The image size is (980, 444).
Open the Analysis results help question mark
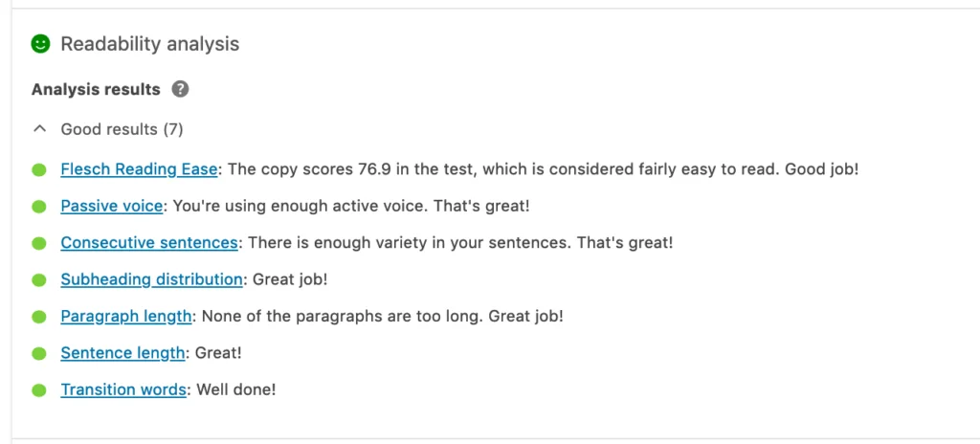click(x=180, y=89)
